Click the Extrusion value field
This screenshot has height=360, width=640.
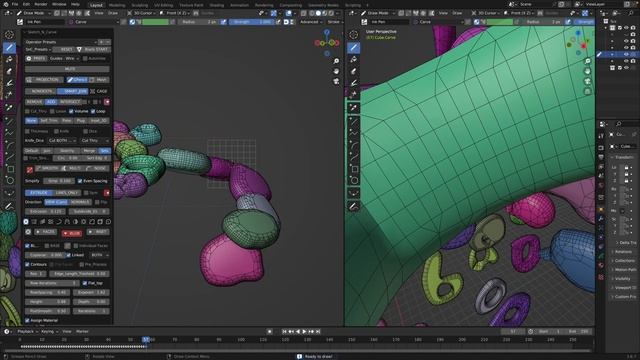pos(45,211)
